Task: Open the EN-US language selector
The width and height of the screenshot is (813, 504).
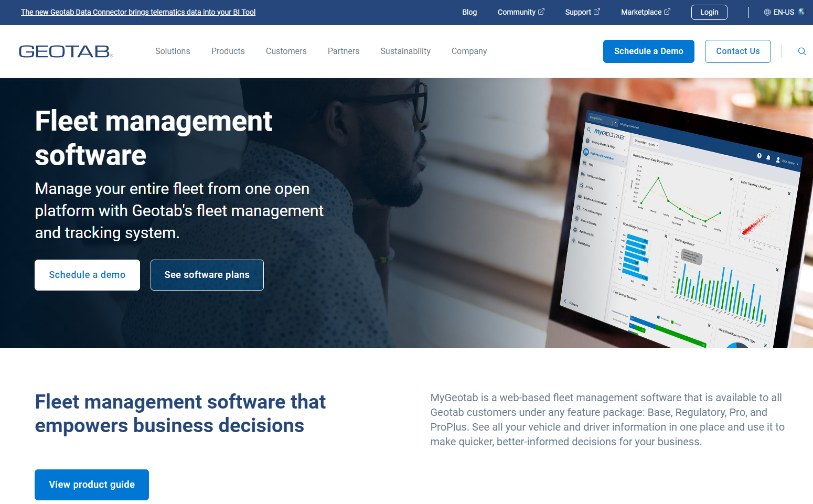Action: click(x=784, y=12)
